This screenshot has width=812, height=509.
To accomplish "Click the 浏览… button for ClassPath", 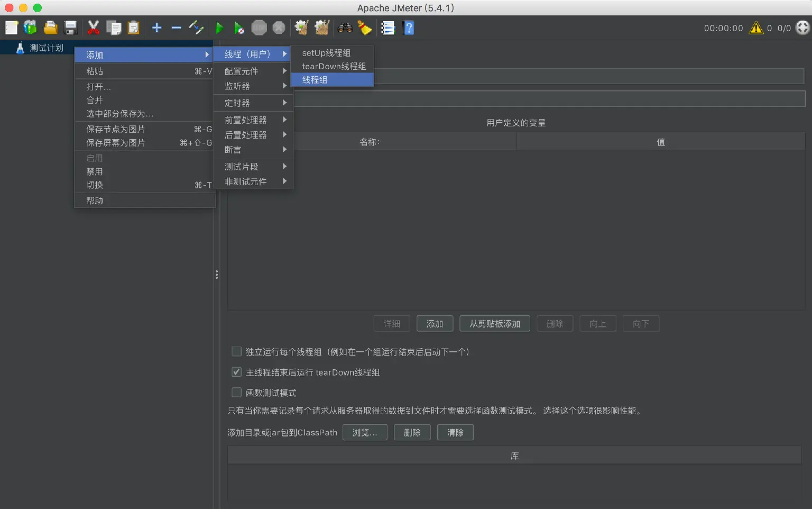I will pos(365,432).
